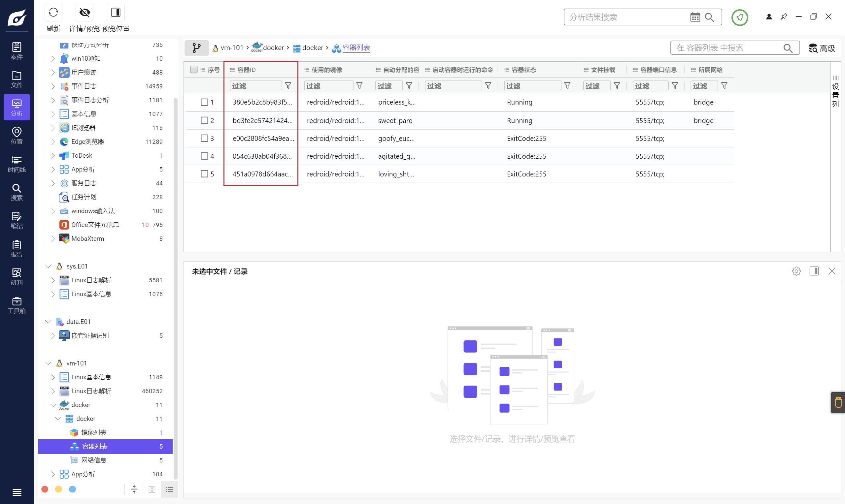Click the floating clipboard widget on the right edge
Image resolution: width=845 pixels, height=504 pixels.
[x=838, y=402]
